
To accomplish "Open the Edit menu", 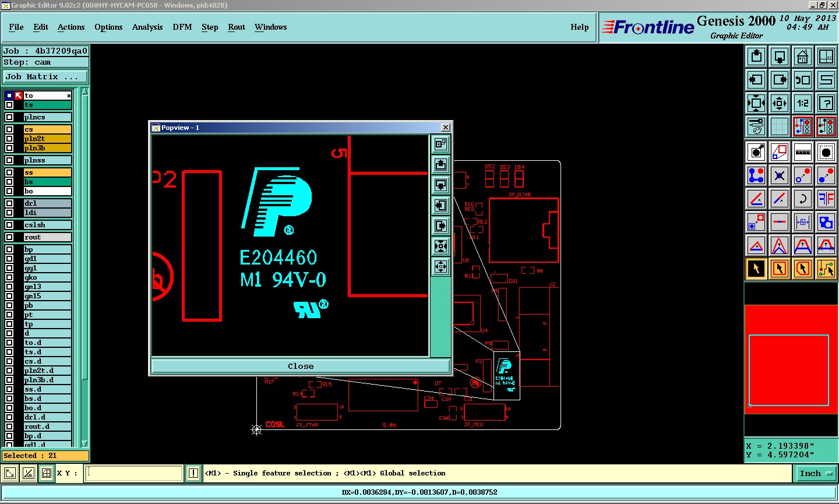I will [41, 27].
